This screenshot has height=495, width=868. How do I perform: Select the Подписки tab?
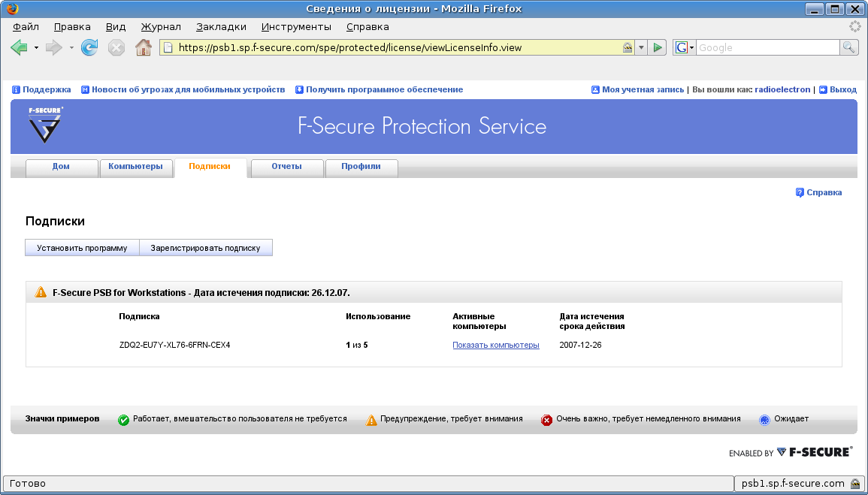pos(210,167)
